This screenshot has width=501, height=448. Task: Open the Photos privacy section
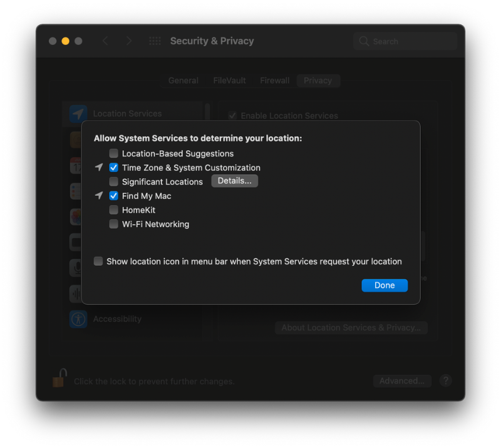coord(78,216)
